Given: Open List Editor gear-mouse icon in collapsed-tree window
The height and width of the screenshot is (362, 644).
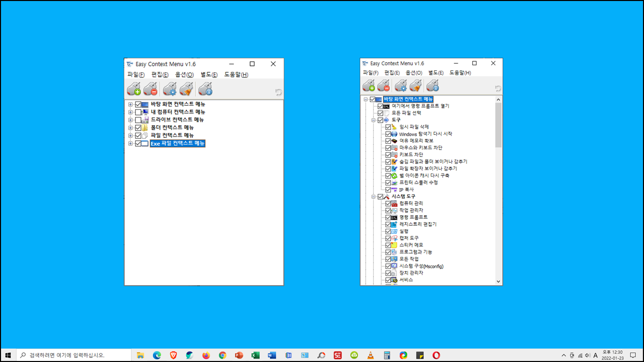Looking at the screenshot, I should point(170,89).
